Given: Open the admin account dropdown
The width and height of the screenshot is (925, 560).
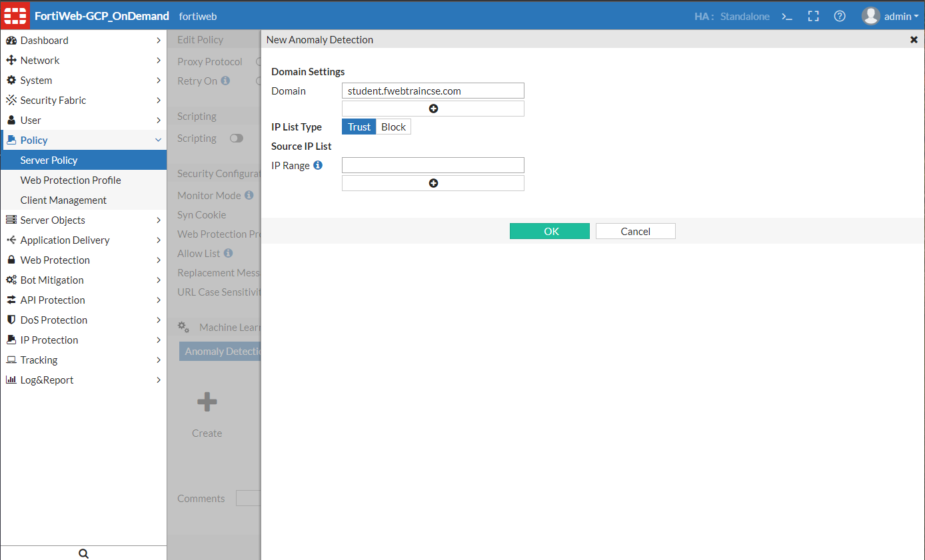Looking at the screenshot, I should [x=902, y=17].
